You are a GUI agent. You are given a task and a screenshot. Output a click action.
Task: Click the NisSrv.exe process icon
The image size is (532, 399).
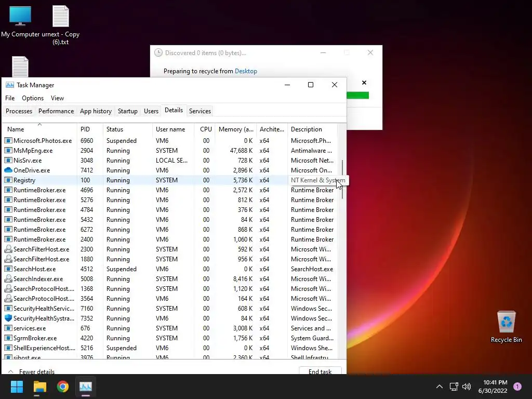pyautogui.click(x=8, y=160)
